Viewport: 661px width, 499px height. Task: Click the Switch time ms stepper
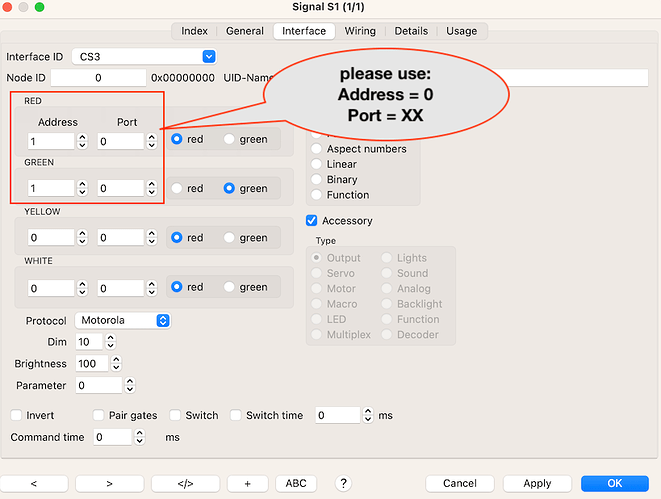click(x=368, y=415)
